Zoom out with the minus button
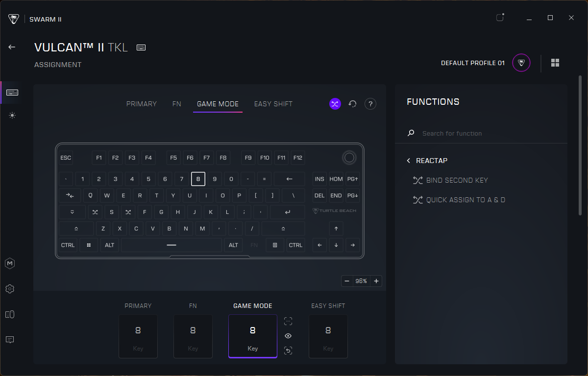This screenshot has height=376, width=588. point(347,281)
